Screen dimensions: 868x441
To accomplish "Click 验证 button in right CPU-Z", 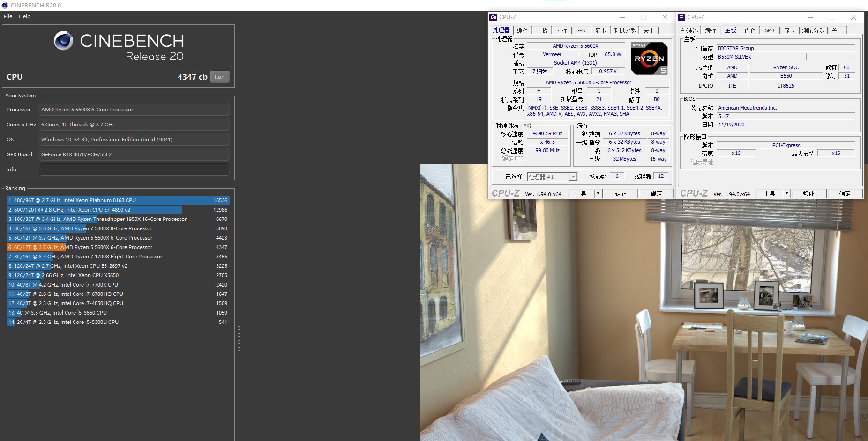I will pyautogui.click(x=808, y=193).
